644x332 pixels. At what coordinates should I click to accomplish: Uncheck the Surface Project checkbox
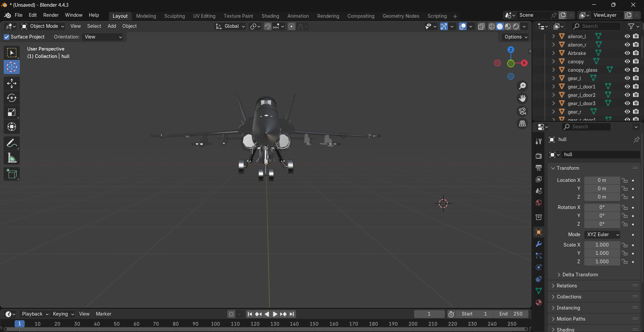pyautogui.click(x=7, y=37)
